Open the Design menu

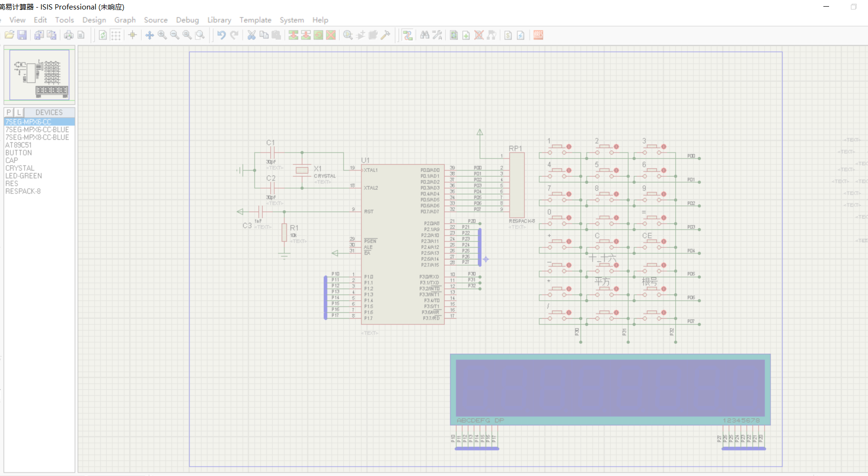(x=94, y=20)
